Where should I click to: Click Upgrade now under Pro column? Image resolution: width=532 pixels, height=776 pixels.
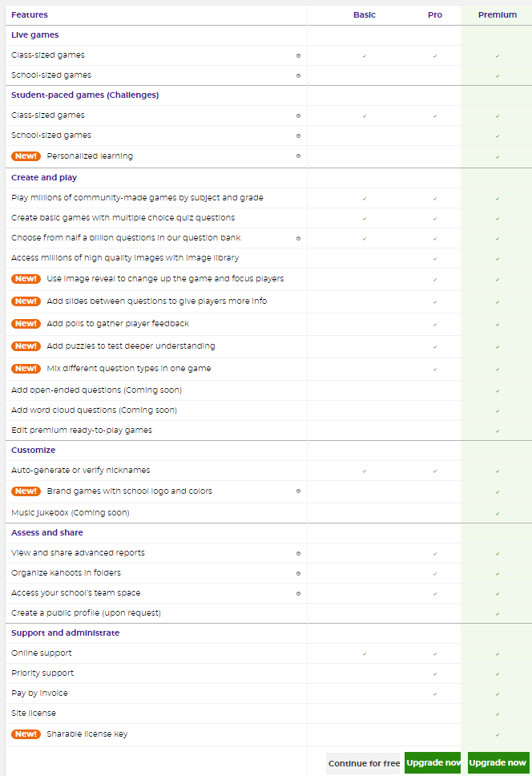click(433, 762)
